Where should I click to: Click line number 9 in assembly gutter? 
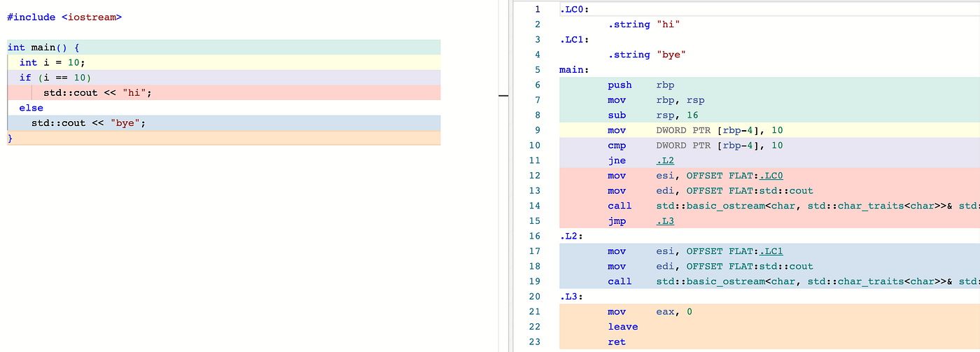click(x=538, y=130)
